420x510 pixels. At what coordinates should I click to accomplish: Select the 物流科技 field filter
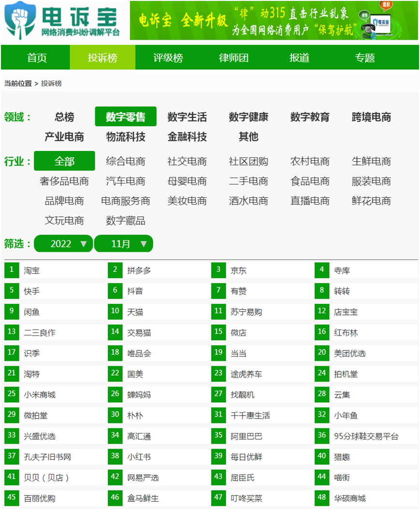[126, 136]
